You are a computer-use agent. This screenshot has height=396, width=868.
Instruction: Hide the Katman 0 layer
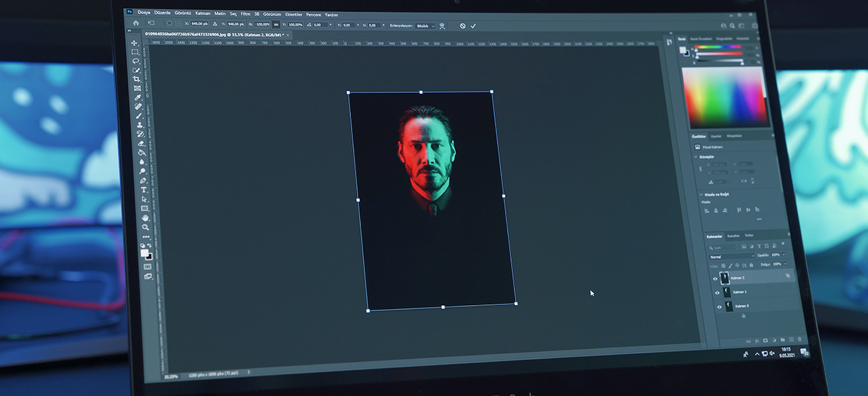[x=719, y=307]
